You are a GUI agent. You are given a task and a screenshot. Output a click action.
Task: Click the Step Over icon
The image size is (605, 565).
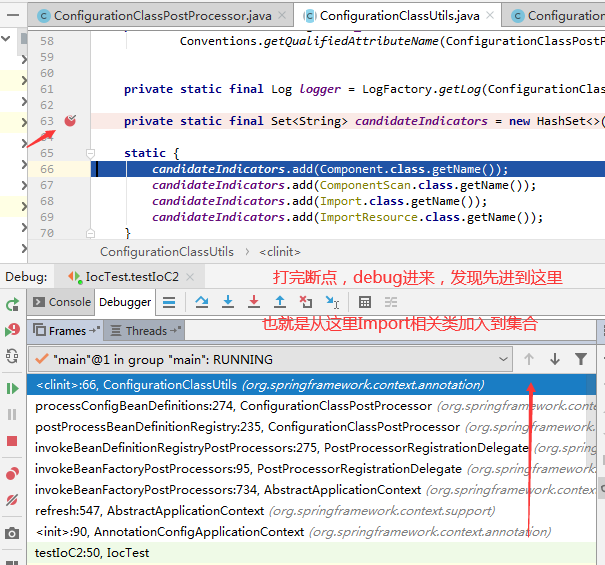(201, 302)
